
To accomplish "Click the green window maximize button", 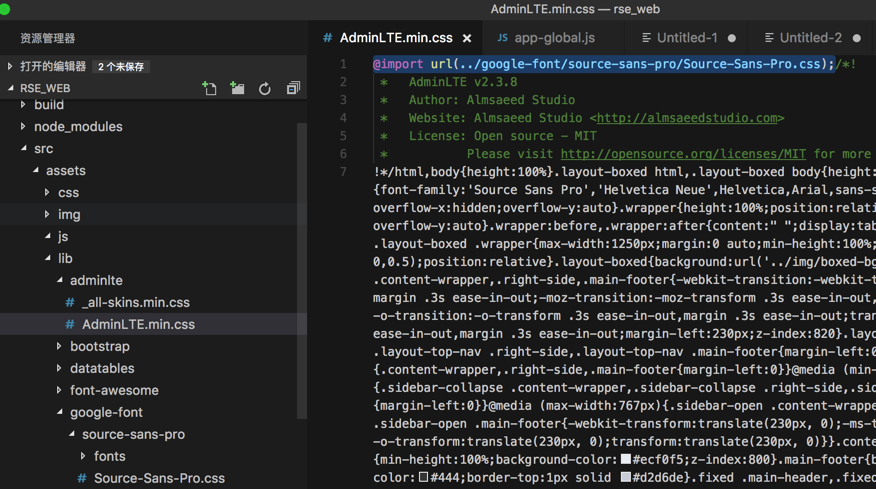I will click(4, 9).
